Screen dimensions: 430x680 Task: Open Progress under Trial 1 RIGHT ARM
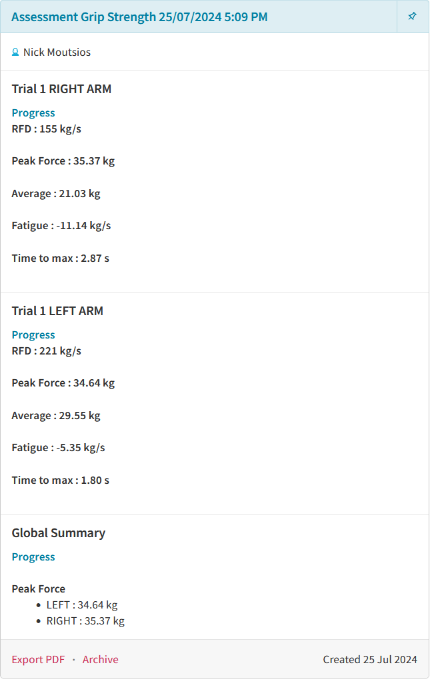pyautogui.click(x=33, y=113)
